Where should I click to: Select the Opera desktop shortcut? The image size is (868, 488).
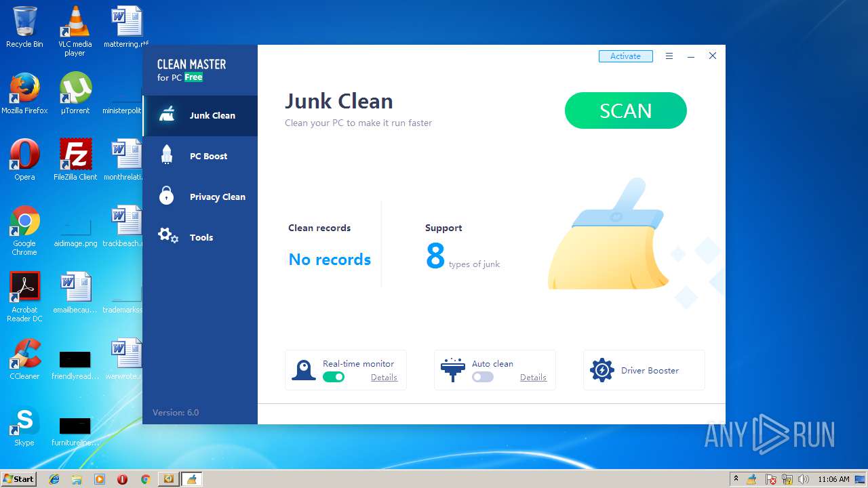click(24, 160)
